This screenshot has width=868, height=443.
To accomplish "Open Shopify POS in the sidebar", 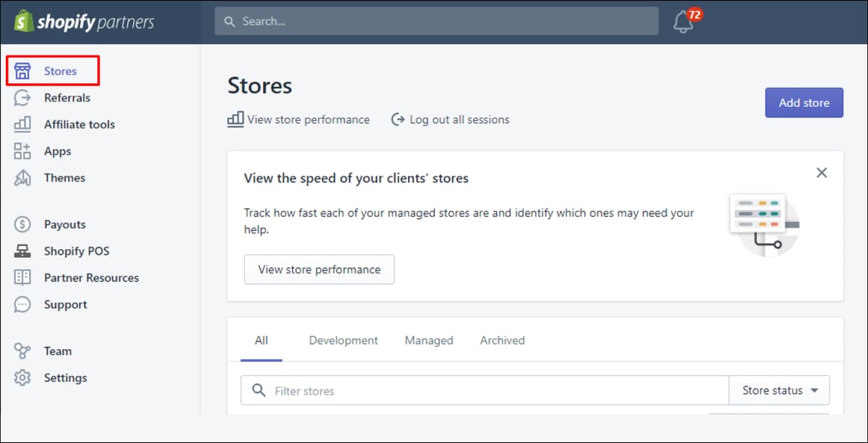I will click(77, 251).
